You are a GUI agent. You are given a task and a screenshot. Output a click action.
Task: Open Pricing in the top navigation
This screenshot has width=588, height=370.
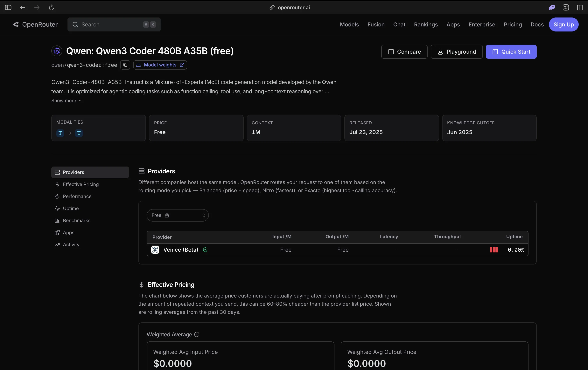[513, 24]
